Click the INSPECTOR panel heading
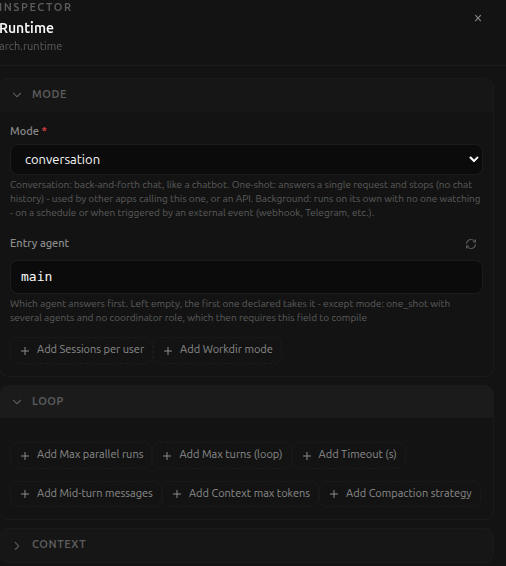Screen dimensions: 506x566 [x=36, y=7]
